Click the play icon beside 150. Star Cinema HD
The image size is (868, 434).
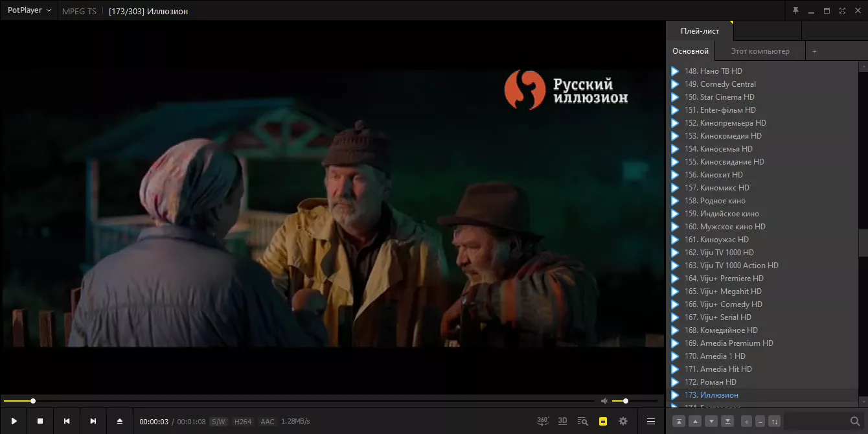(675, 97)
